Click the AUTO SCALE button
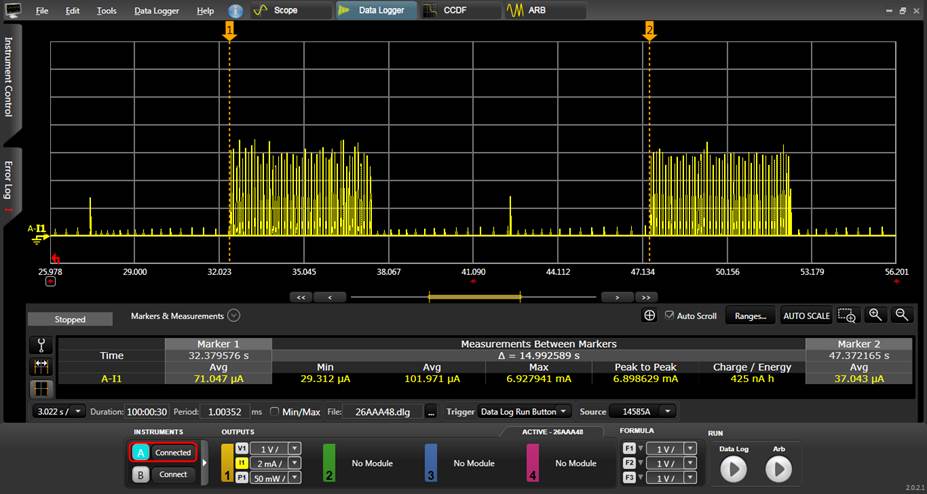Screen dimensions: 927x494 click(x=806, y=316)
